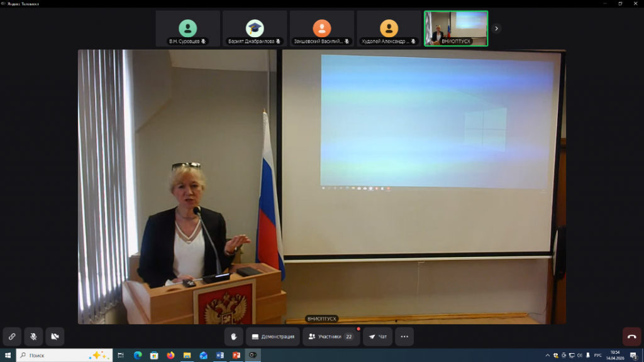Switch to PowerPoint in taskbar

pyautogui.click(x=236, y=355)
